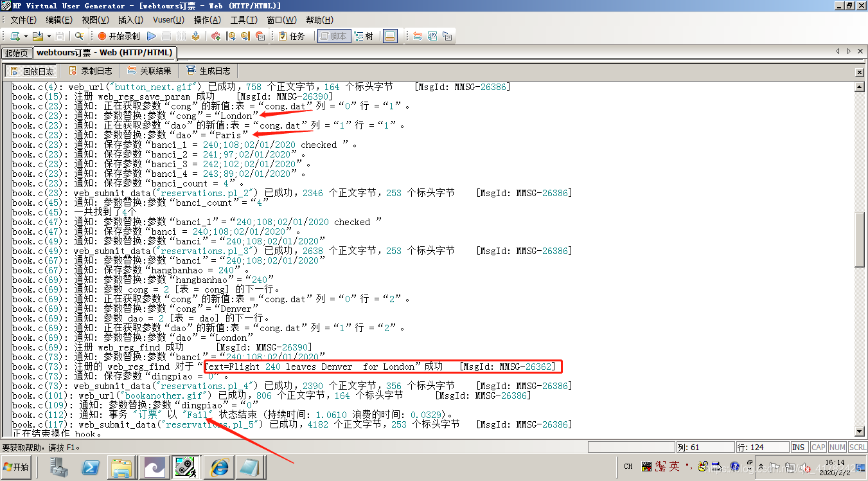Click the compile script icon
This screenshot has height=481, width=868.
pyautogui.click(x=195, y=37)
